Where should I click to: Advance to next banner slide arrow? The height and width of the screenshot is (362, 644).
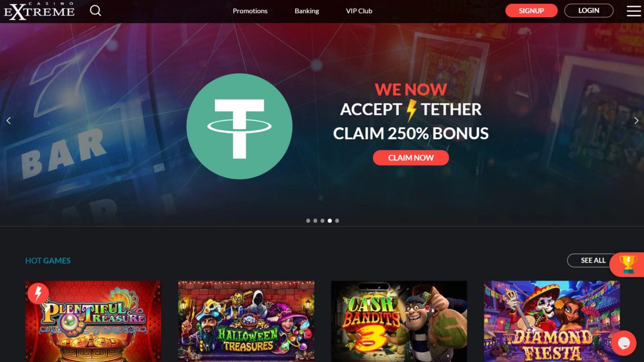(x=636, y=121)
